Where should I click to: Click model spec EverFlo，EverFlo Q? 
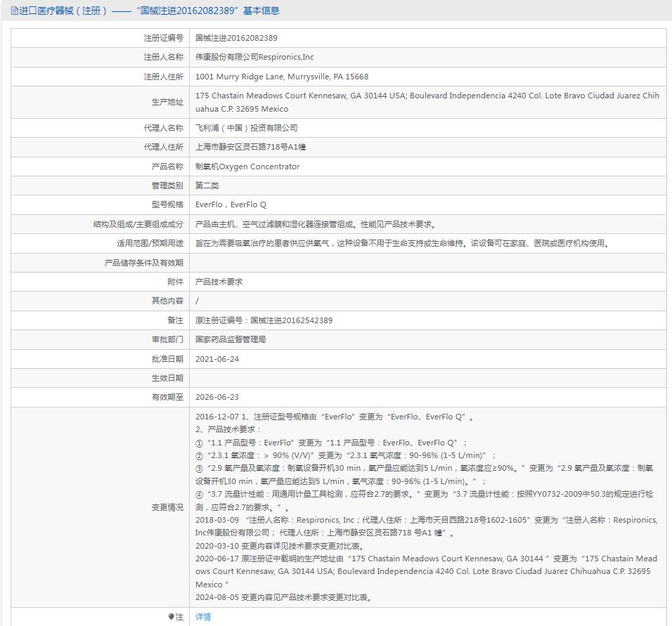[231, 204]
